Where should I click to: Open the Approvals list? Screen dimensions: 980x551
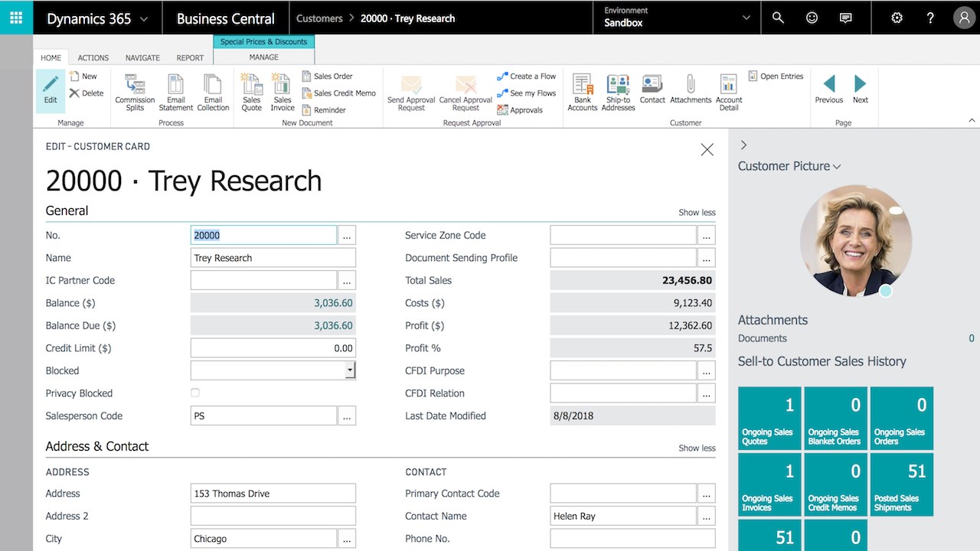pyautogui.click(x=520, y=110)
